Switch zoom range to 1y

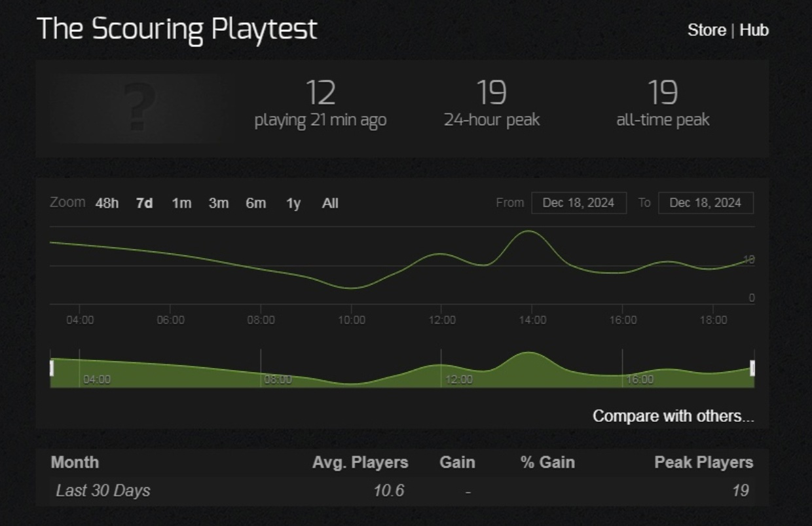[293, 203]
